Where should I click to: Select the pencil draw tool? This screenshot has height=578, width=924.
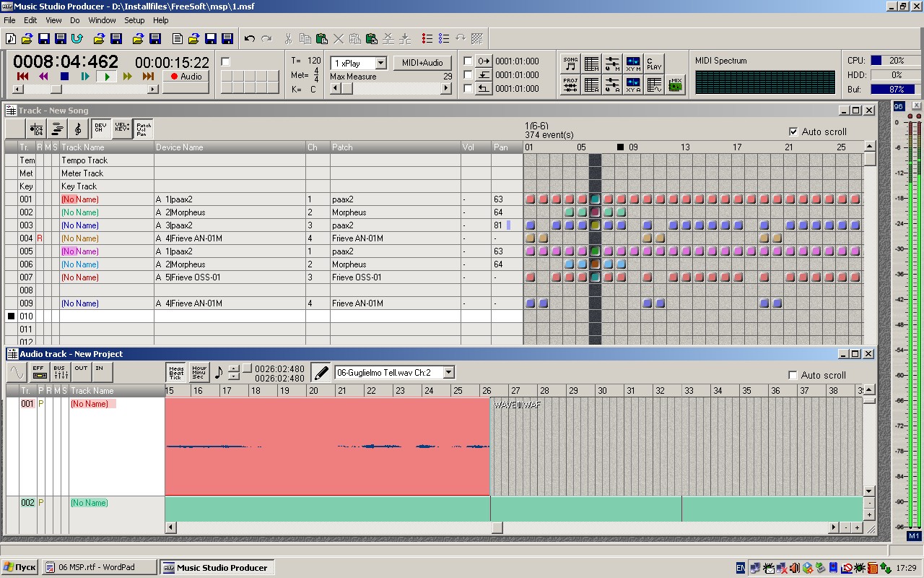(321, 373)
